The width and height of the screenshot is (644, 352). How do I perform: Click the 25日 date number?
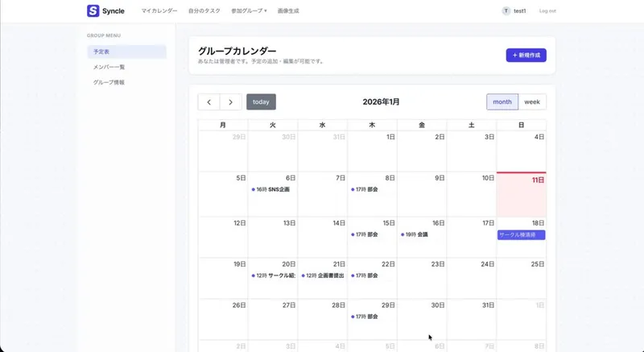click(x=537, y=264)
